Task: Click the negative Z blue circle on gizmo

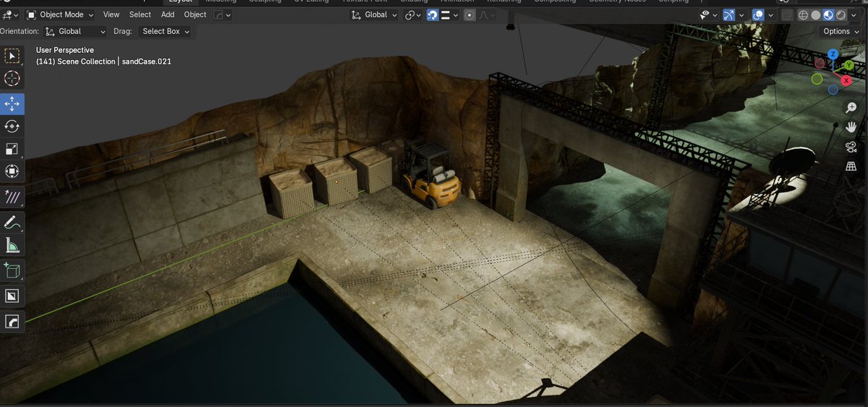Action: tap(833, 90)
